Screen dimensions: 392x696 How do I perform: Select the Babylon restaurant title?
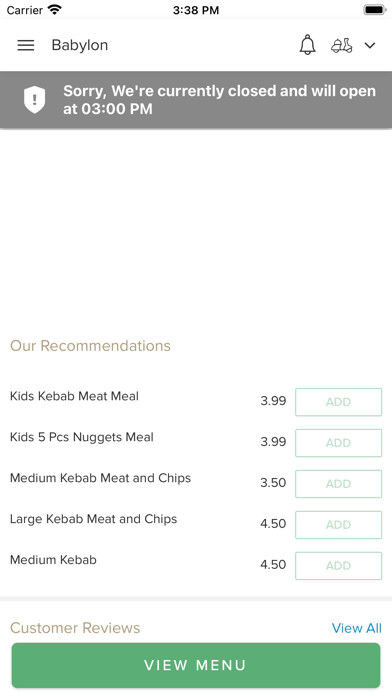click(80, 45)
